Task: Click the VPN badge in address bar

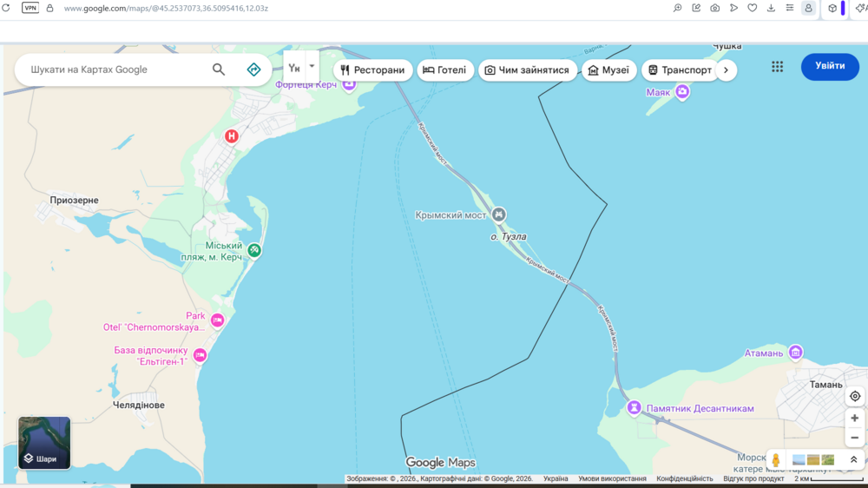Action: [30, 9]
